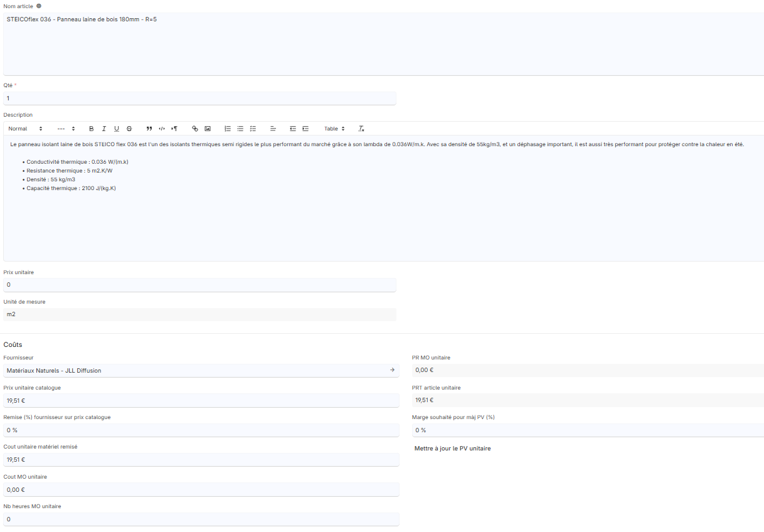Click the Prix unitaire input field
764x532 pixels.
[199, 285]
